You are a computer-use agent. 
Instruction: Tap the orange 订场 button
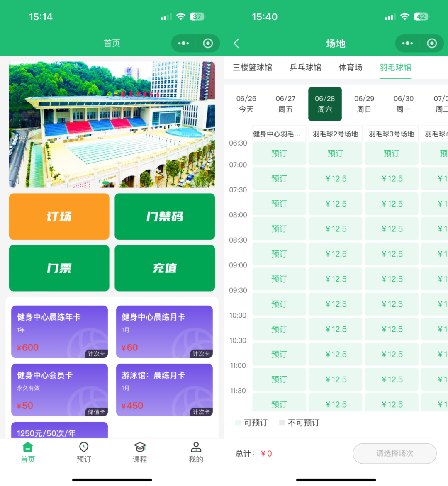pos(59,216)
